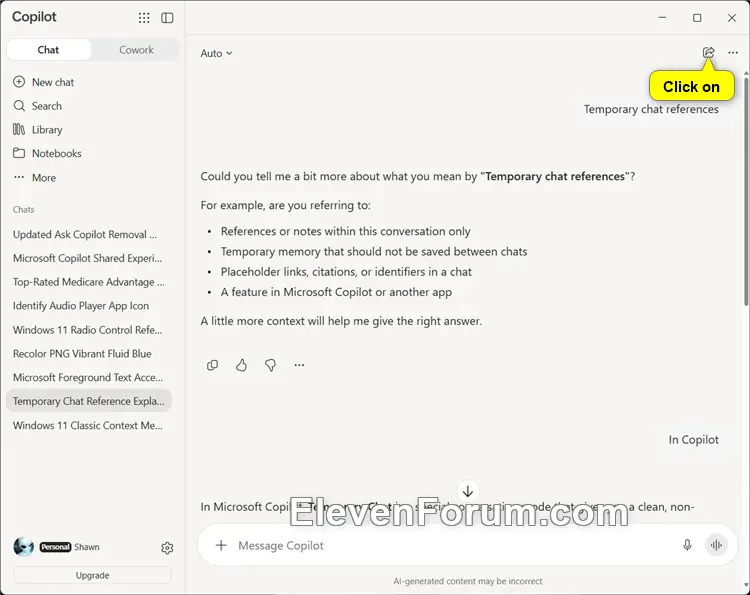Image resolution: width=750 pixels, height=595 pixels.
Task: Click the scroll-to-bottom arrow button
Action: 468,491
